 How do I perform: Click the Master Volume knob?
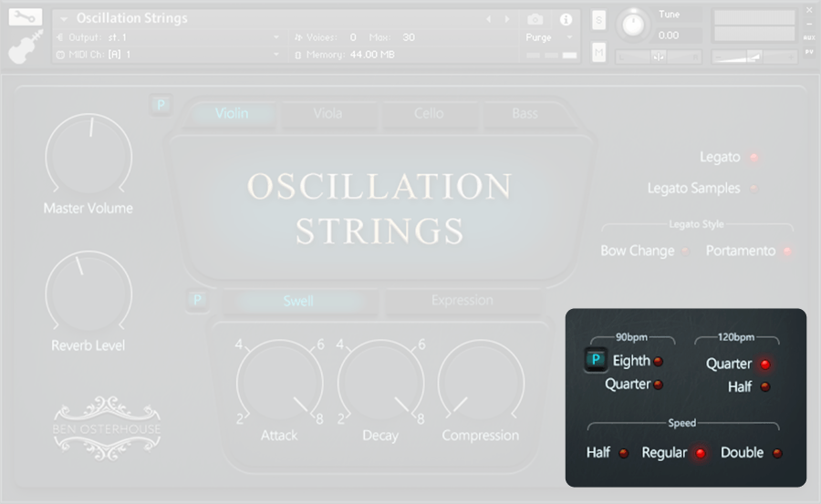coord(88,157)
